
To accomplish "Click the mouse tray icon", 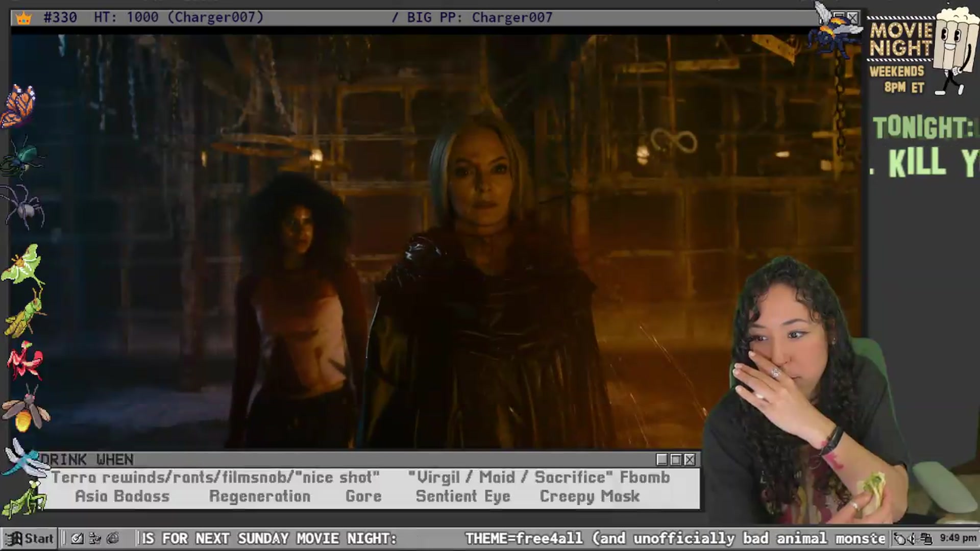I will point(900,538).
